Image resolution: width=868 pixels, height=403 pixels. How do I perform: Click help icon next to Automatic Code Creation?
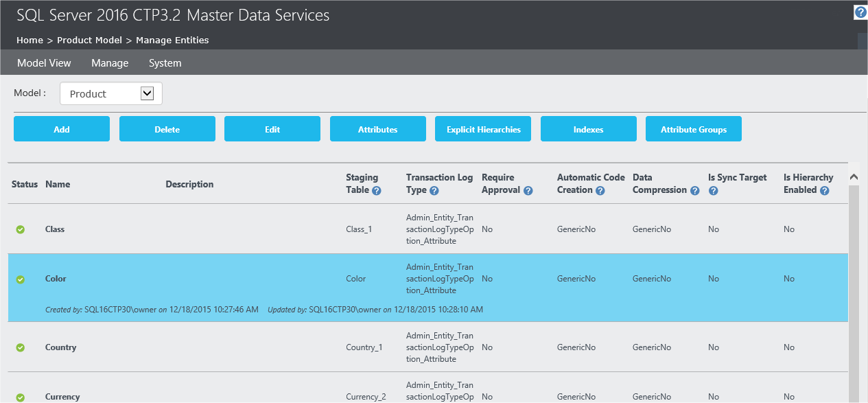pyautogui.click(x=600, y=191)
